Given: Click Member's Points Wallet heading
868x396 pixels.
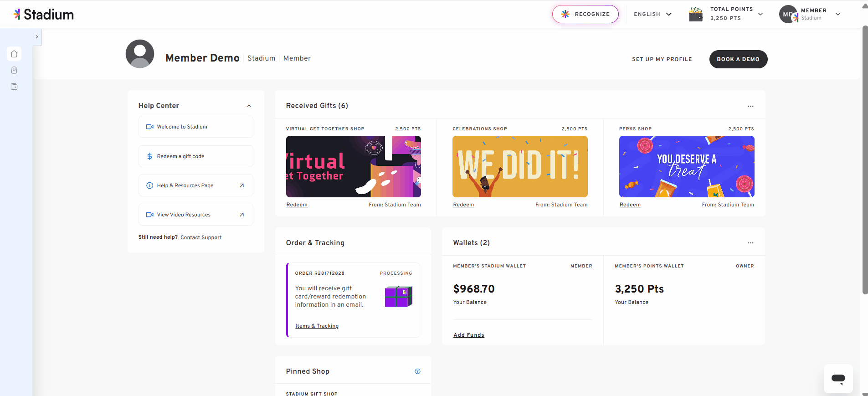Looking at the screenshot, I should [x=649, y=266].
